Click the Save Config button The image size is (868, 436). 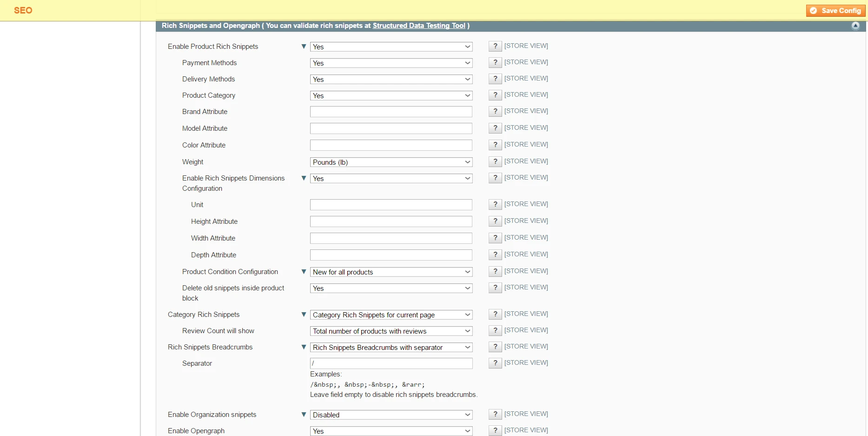(835, 10)
